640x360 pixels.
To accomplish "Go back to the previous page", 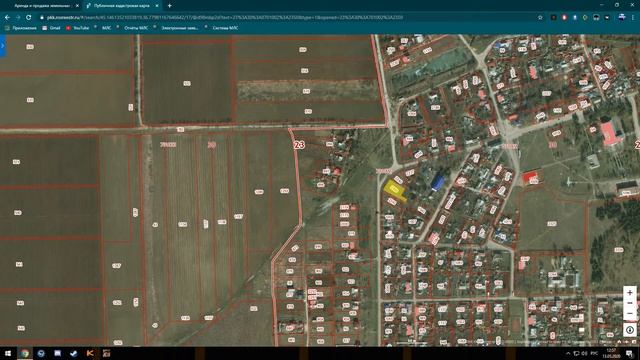I will point(7,18).
